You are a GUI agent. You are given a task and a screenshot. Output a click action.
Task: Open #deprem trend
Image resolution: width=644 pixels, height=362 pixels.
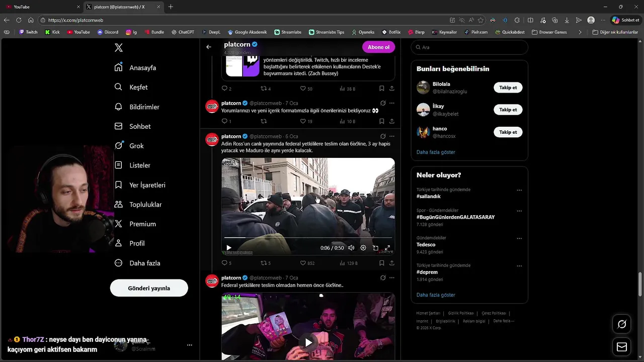coord(427,272)
